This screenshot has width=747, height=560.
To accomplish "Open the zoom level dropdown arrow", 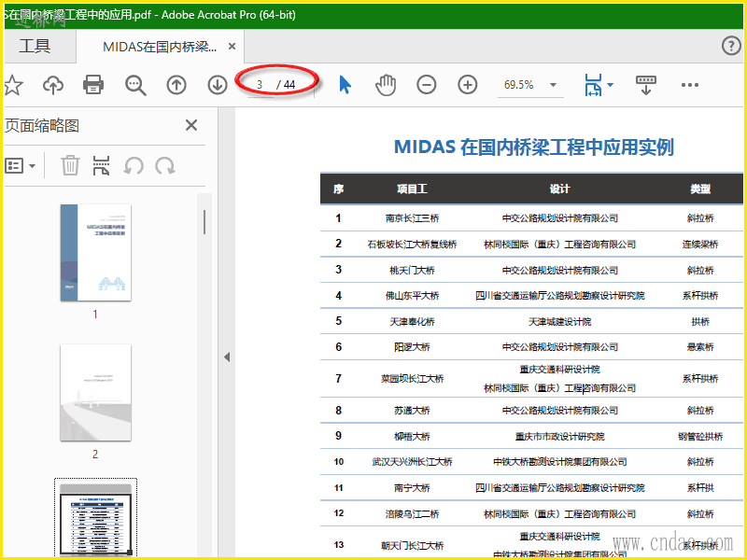I will [553, 85].
